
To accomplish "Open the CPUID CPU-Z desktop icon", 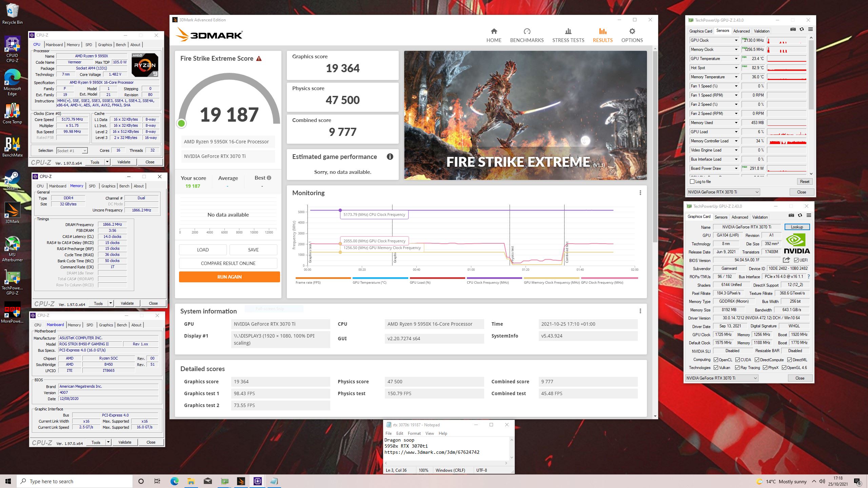I will point(12,50).
